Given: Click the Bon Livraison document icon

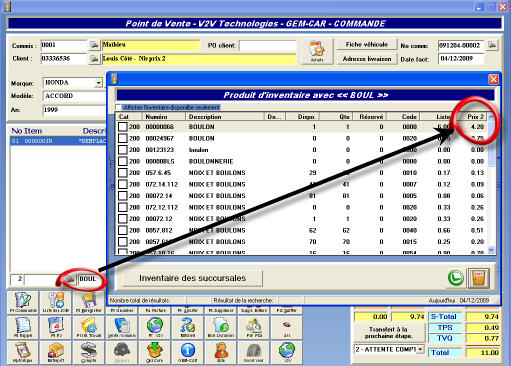Looking at the screenshot, I should [220, 327].
